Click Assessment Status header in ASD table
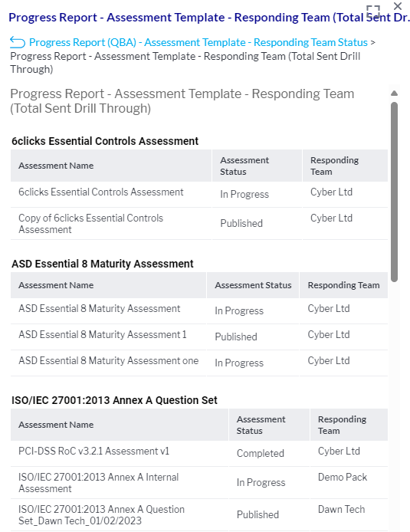Viewport: 410px width, 532px height. [x=253, y=285]
